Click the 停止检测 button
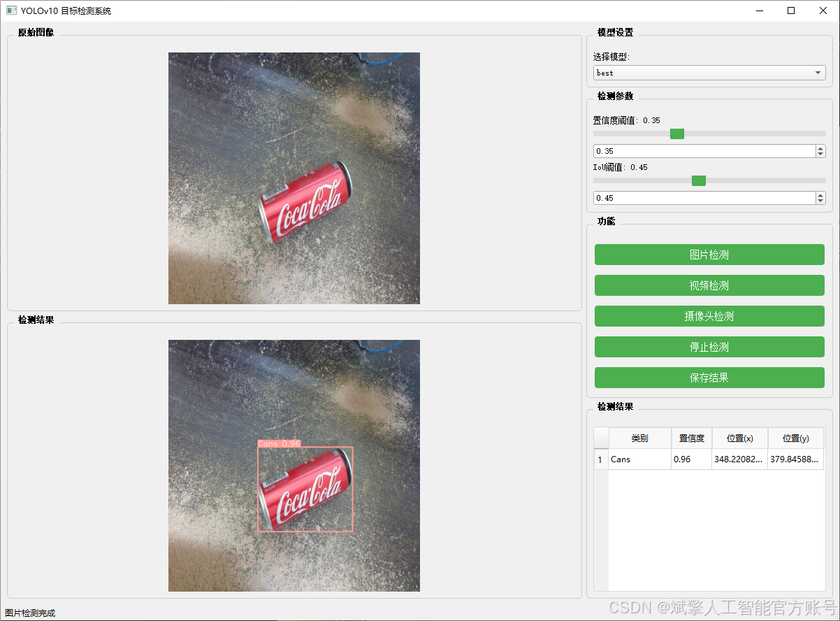This screenshot has width=840, height=621. [709, 347]
